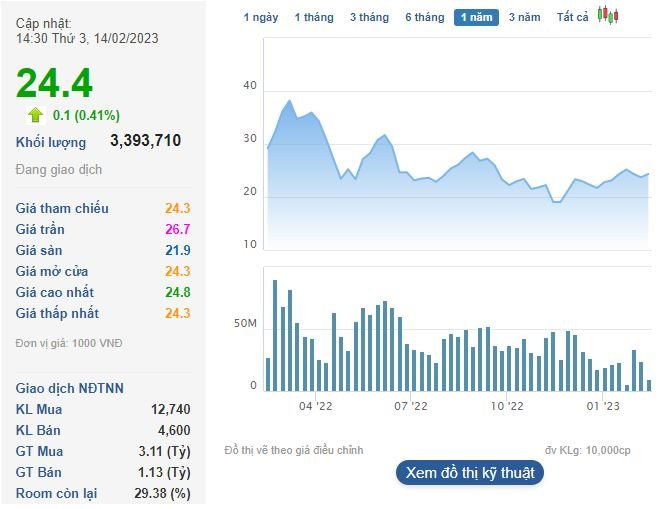Open 'Xem đồ thị kỹ thuật' technical chart
The width and height of the screenshot is (661, 509).
pos(469,472)
